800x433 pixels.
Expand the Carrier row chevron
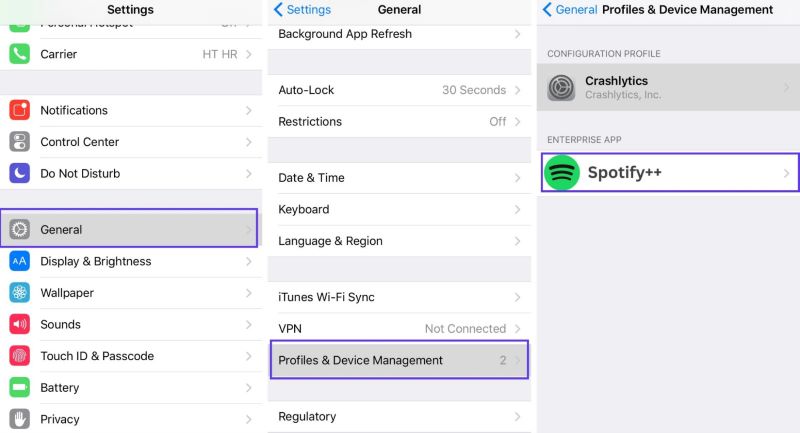pyautogui.click(x=249, y=54)
